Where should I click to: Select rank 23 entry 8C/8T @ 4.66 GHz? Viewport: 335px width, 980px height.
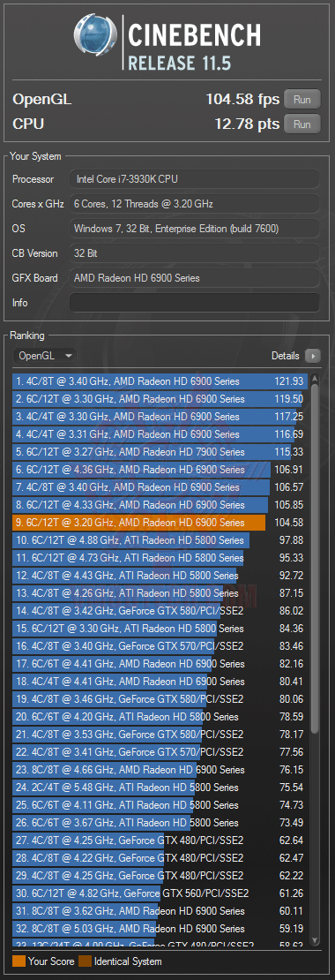point(160,769)
